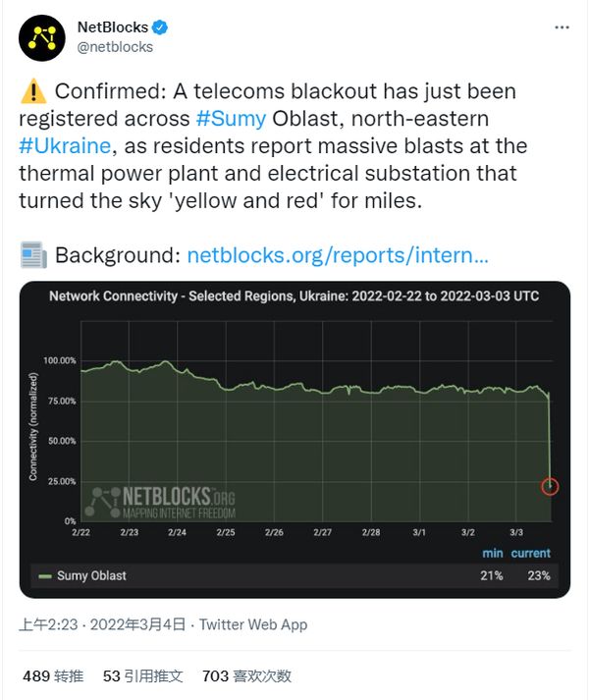Screen dimensions: 589x700
Task: Open the NetBlocks display name
Action: [x=112, y=27]
